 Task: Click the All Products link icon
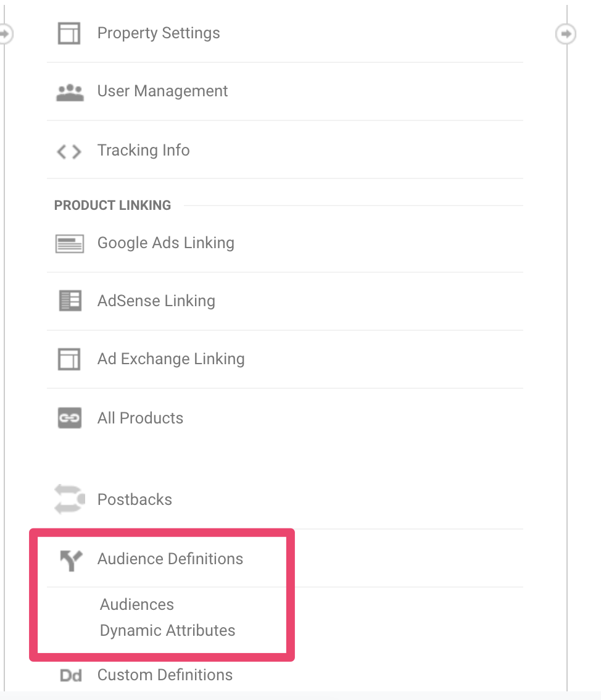(x=69, y=418)
